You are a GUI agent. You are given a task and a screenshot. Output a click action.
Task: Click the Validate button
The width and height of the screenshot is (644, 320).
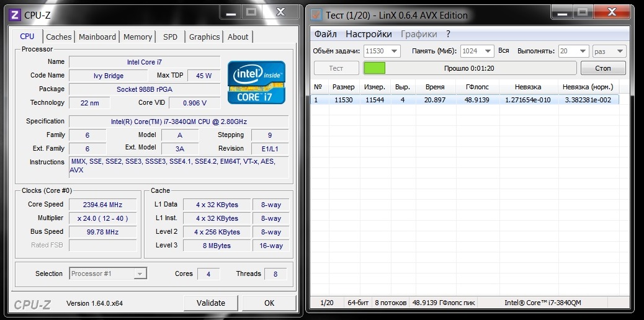coord(211,303)
